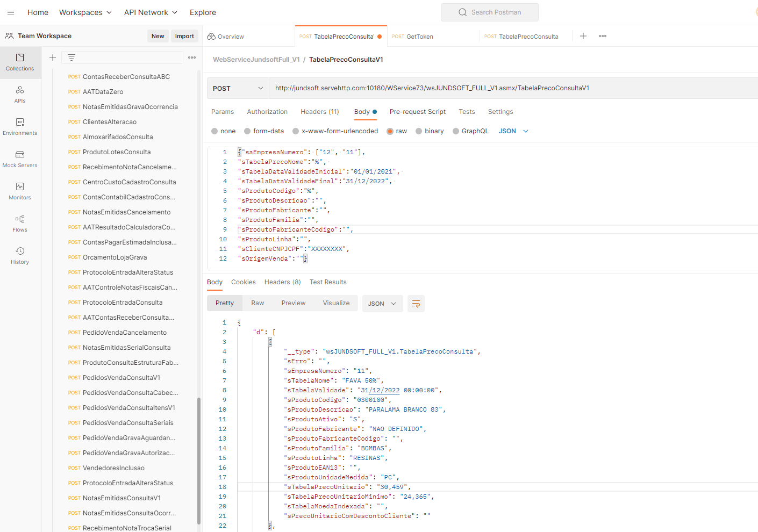This screenshot has width=758, height=532.
Task: Open AATDataZero request
Action: 103,92
